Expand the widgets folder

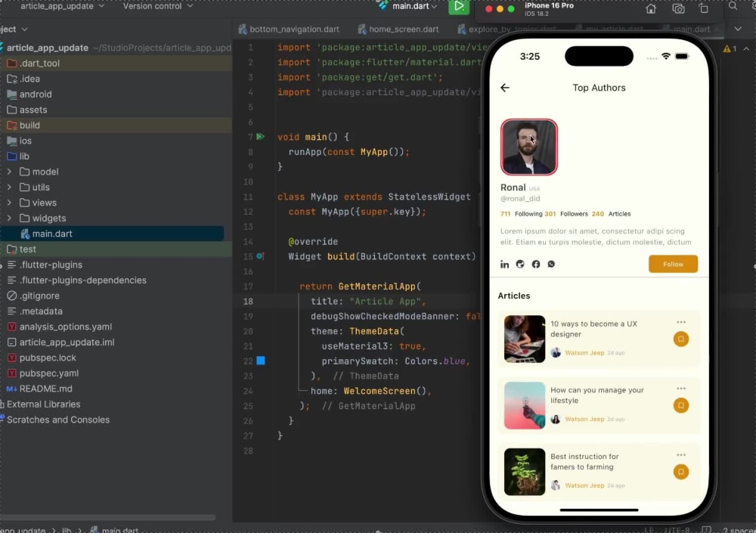tap(9, 218)
